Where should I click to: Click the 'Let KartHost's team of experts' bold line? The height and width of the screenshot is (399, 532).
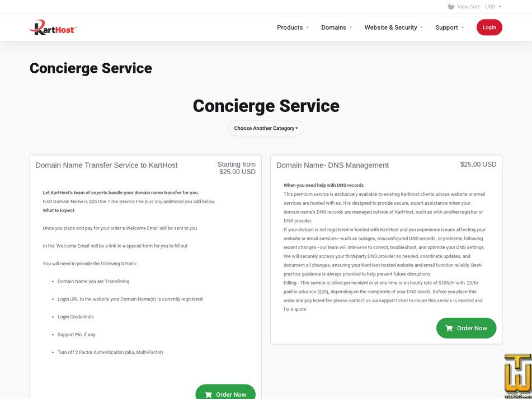(121, 193)
